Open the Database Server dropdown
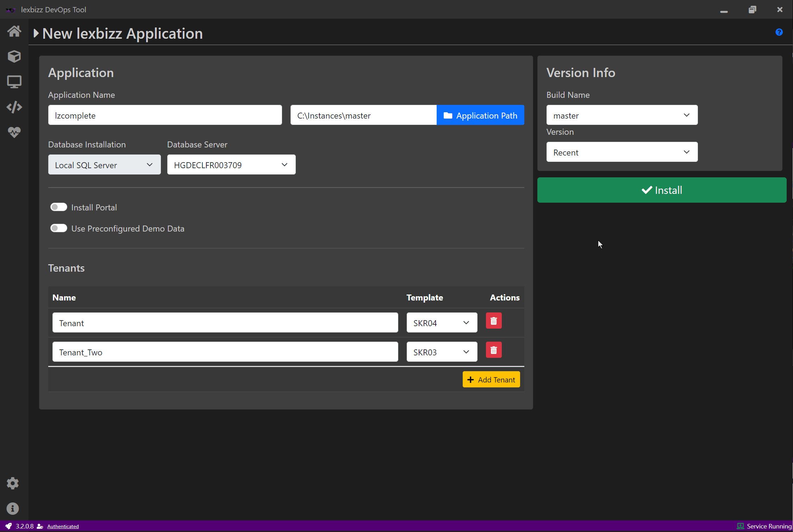The height and width of the screenshot is (532, 793). click(231, 165)
